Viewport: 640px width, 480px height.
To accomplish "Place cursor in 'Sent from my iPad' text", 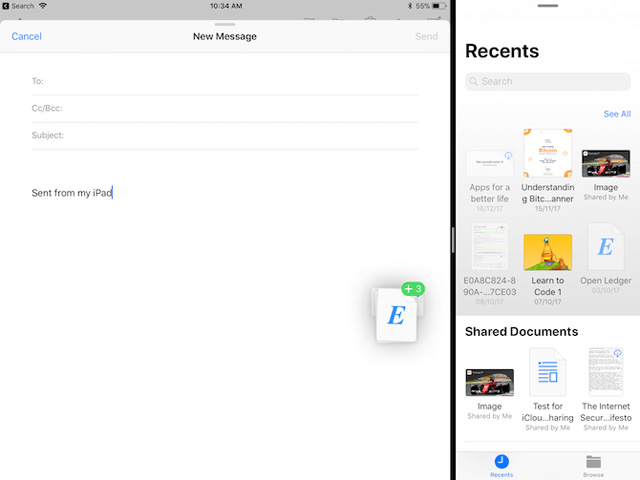I will click(x=72, y=193).
